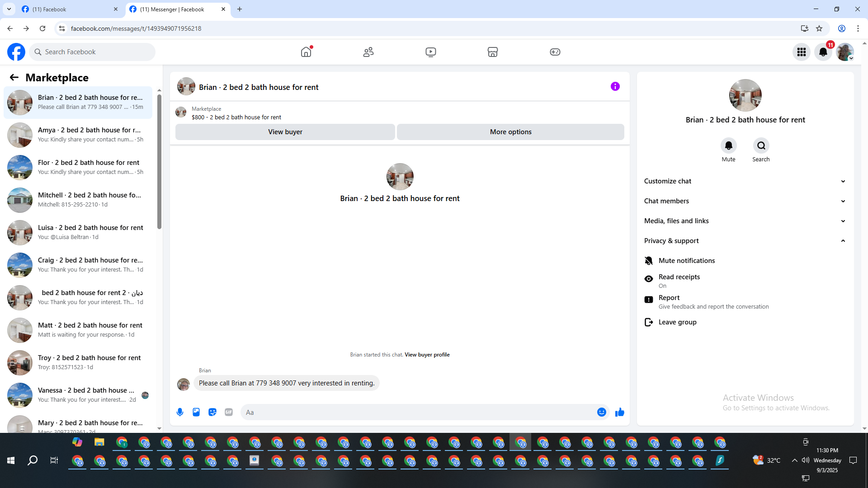
Task: Reload the page in Chrome
Action: (42, 28)
